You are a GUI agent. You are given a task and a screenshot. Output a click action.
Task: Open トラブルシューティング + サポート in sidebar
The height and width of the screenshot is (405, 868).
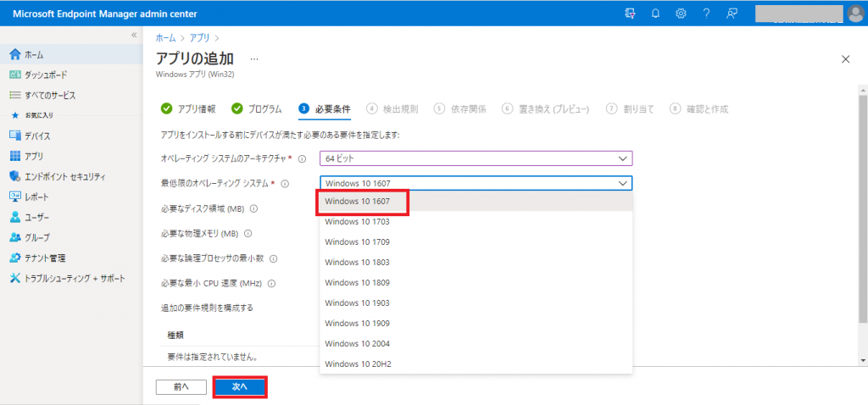pyautogui.click(x=71, y=278)
